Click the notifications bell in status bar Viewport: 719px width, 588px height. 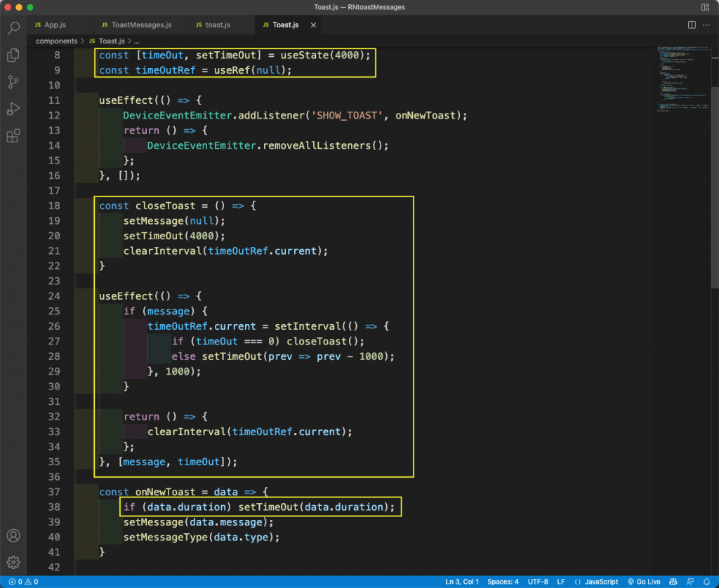pyautogui.click(x=708, y=582)
